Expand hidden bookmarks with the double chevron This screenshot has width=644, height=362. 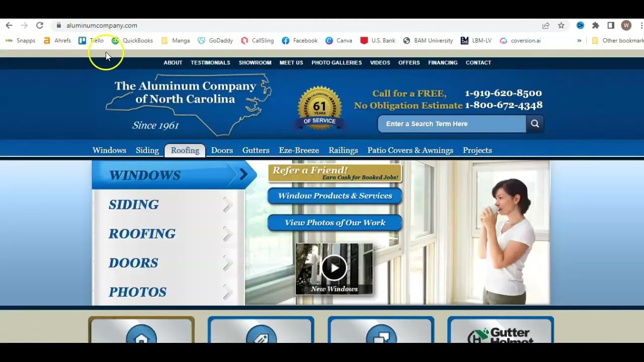coord(579,40)
